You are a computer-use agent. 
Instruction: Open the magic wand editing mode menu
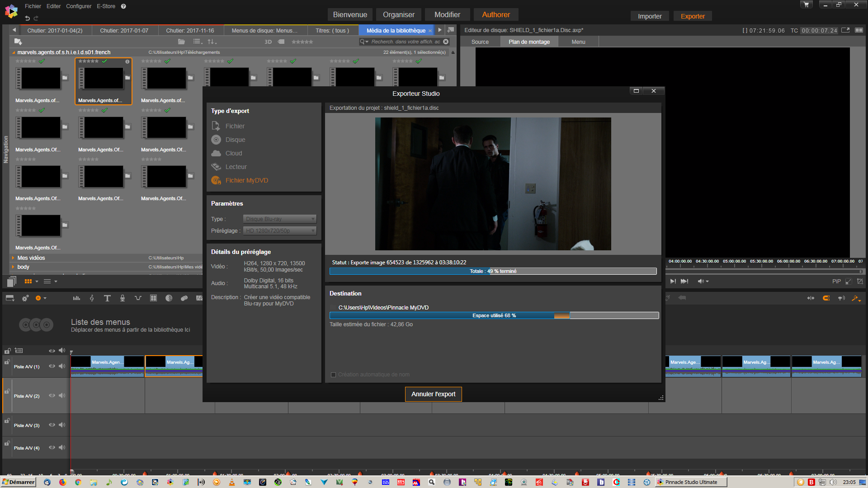click(856, 298)
